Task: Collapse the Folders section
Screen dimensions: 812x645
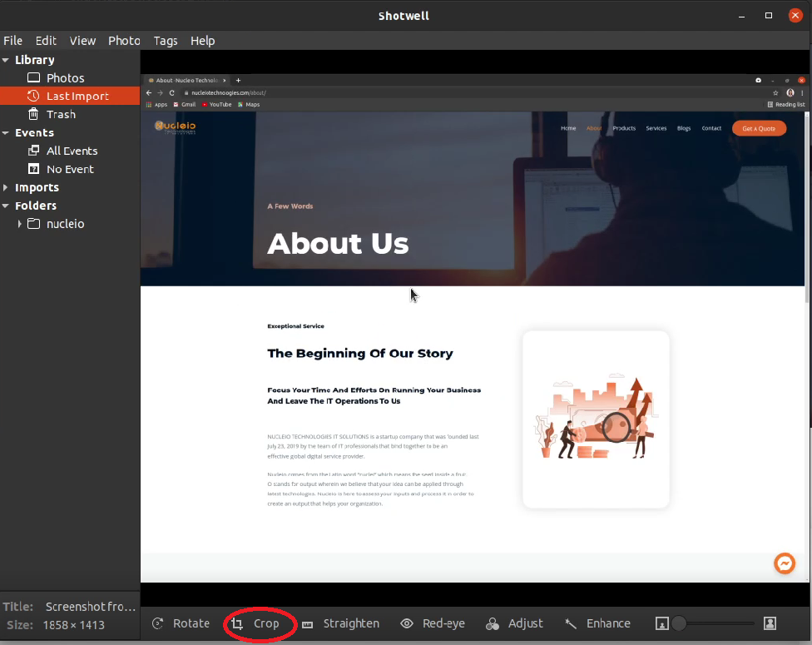Action: (6, 206)
